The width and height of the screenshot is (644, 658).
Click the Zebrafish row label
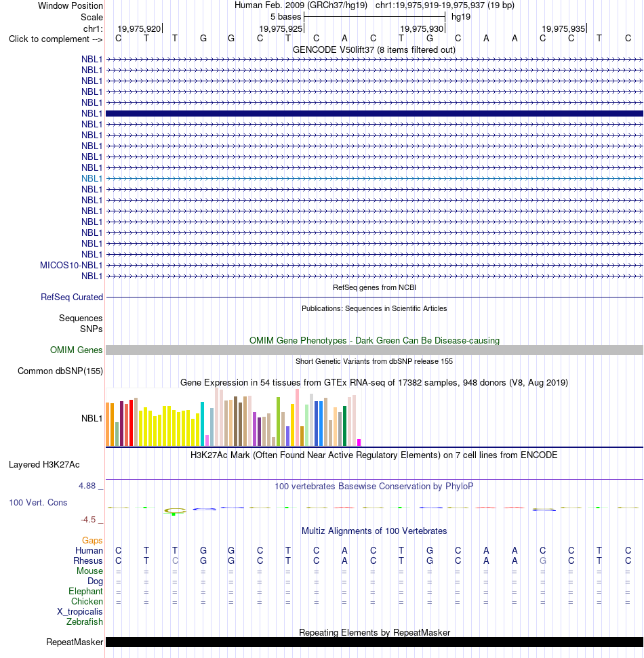[x=85, y=621]
